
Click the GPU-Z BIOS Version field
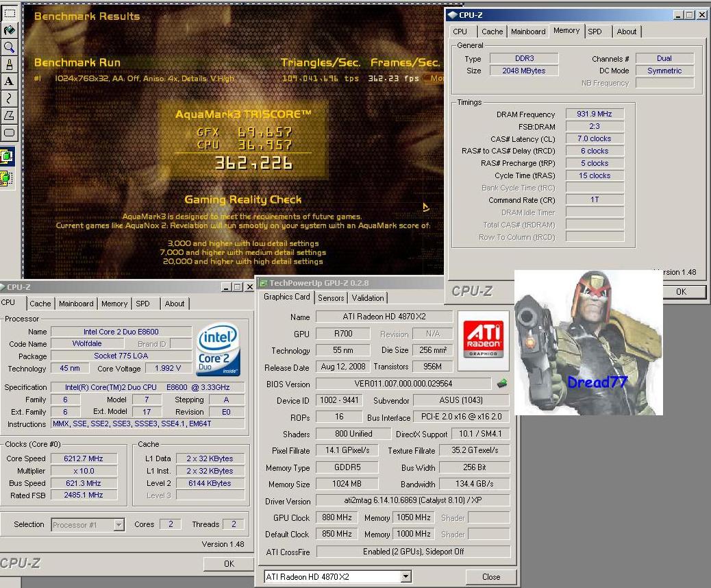click(x=403, y=384)
